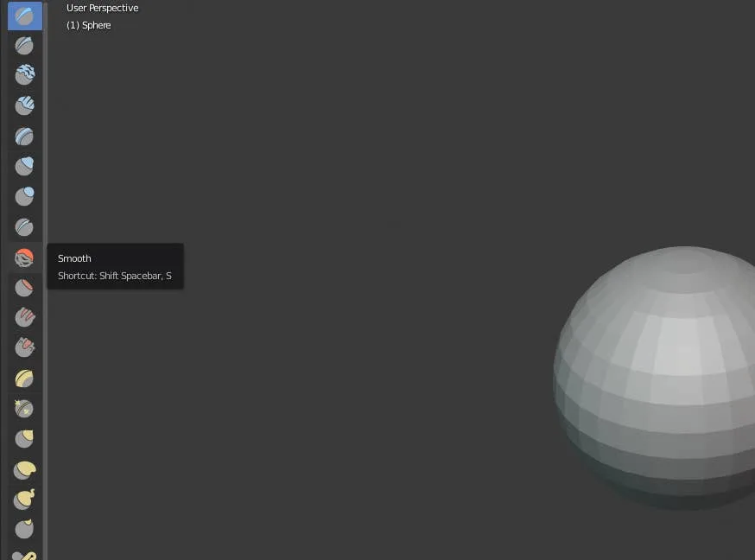755x560 pixels.
Task: Select the Flatten brush tool
Action: tap(24, 287)
